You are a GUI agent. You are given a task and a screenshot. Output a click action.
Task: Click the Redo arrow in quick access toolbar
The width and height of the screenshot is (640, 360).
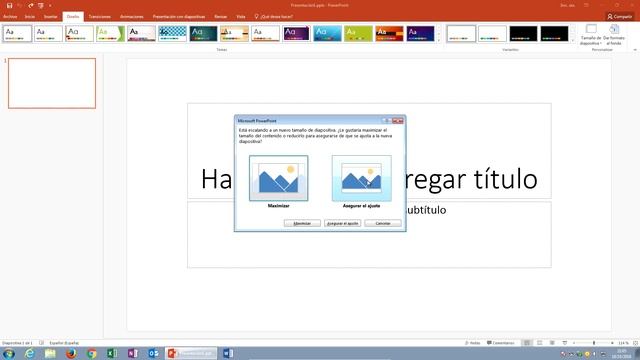coord(31,6)
